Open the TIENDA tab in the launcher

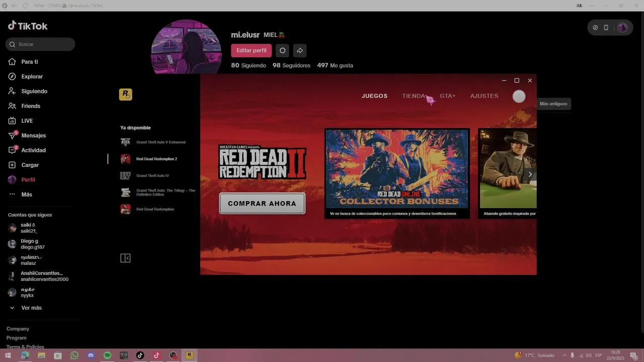coord(414,96)
